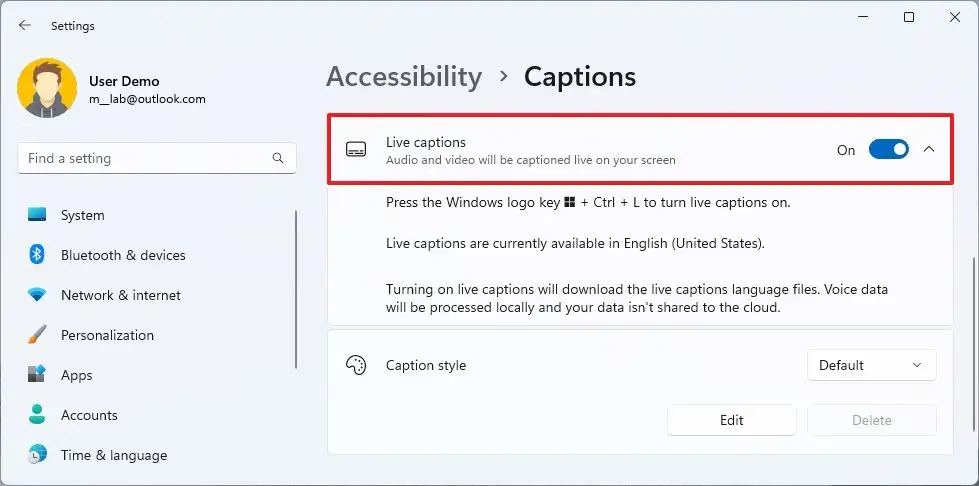This screenshot has height=486, width=979.
Task: Click the Delete caption style button
Action: pyautogui.click(x=871, y=420)
